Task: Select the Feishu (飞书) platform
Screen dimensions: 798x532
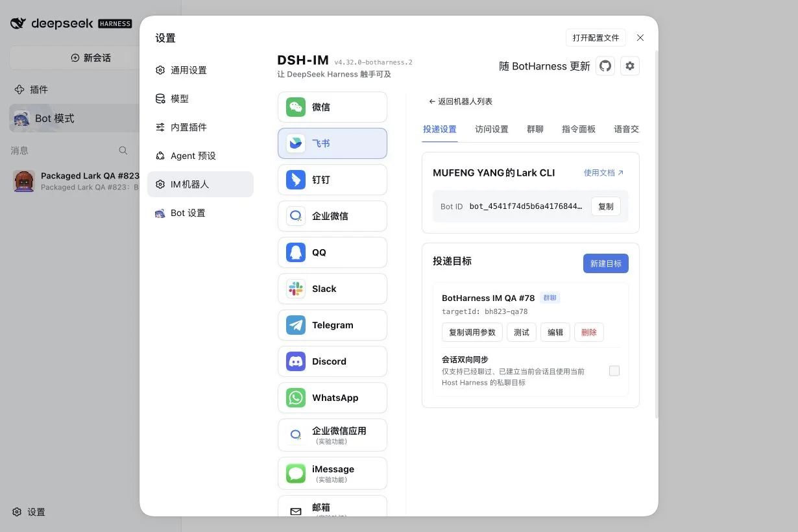Action: tap(332, 143)
